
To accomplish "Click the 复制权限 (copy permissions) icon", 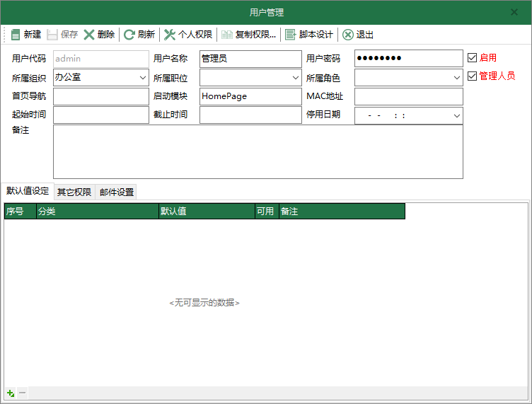I will [227, 35].
